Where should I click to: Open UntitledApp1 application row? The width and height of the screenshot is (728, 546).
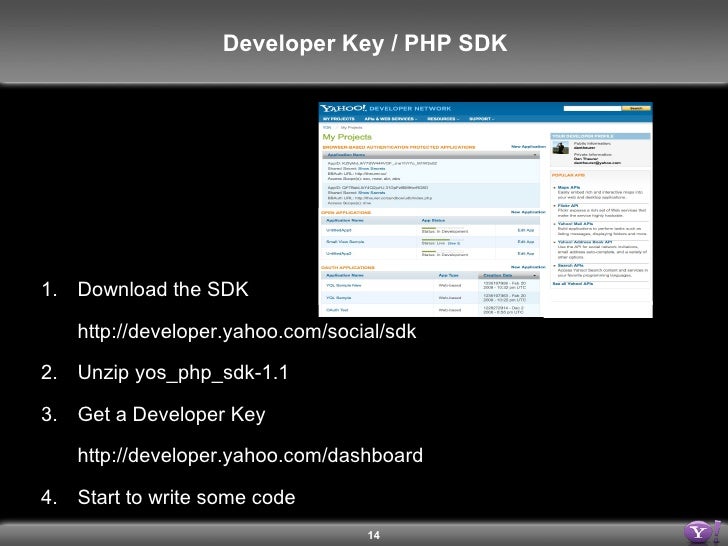tap(338, 230)
